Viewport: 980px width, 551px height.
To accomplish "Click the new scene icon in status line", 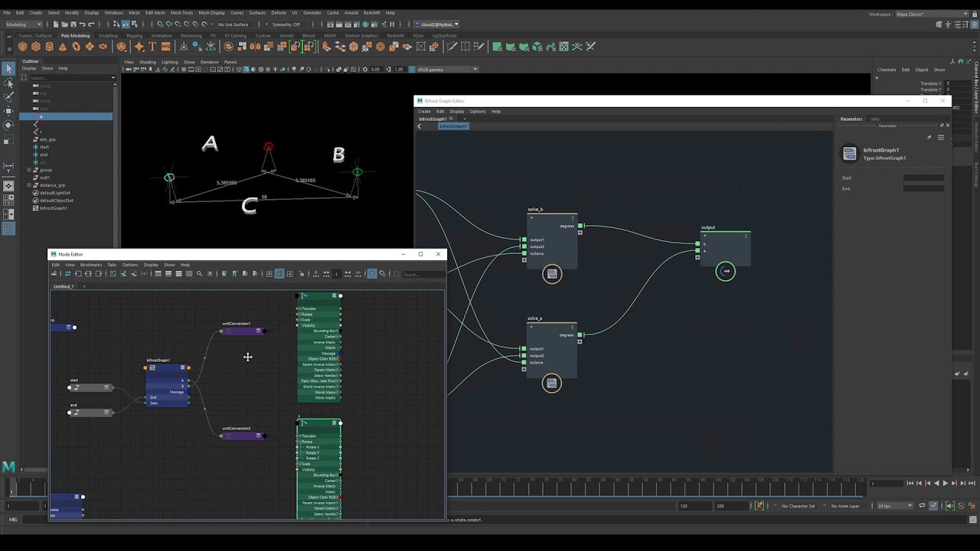I will [56, 24].
